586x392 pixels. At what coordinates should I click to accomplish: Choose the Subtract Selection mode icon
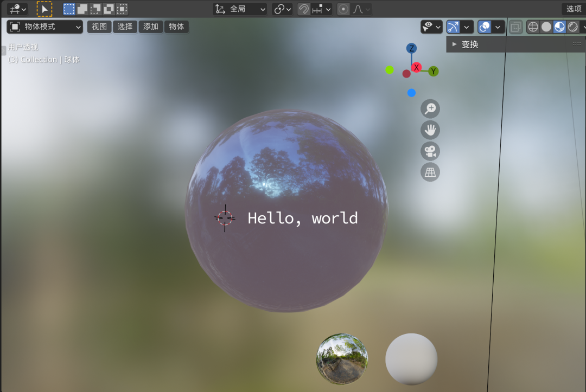(95, 9)
